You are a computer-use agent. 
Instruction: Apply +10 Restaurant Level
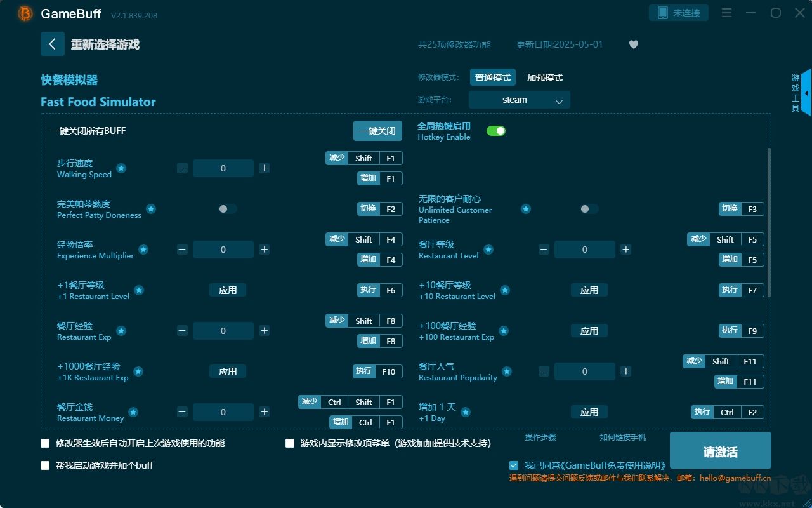click(x=589, y=290)
